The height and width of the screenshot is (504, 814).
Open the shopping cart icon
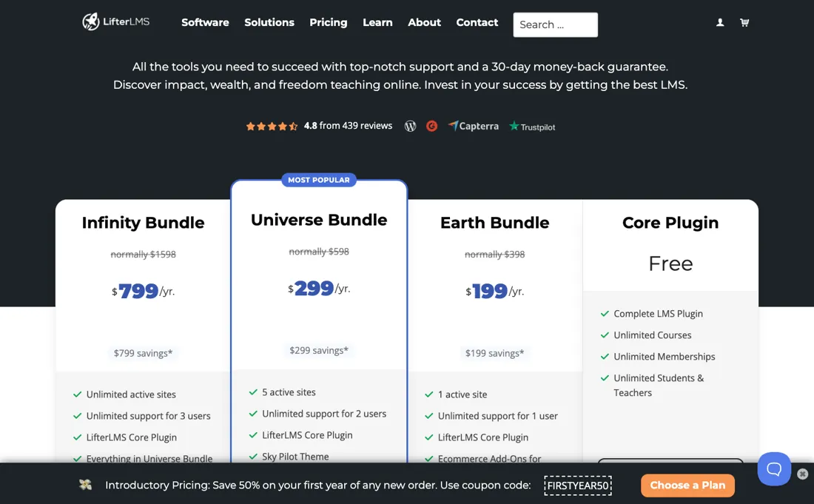coord(744,22)
